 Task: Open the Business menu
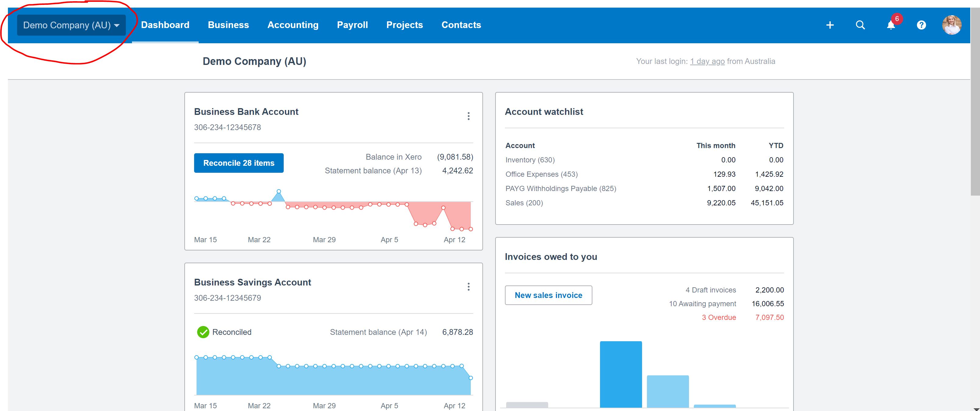point(228,25)
